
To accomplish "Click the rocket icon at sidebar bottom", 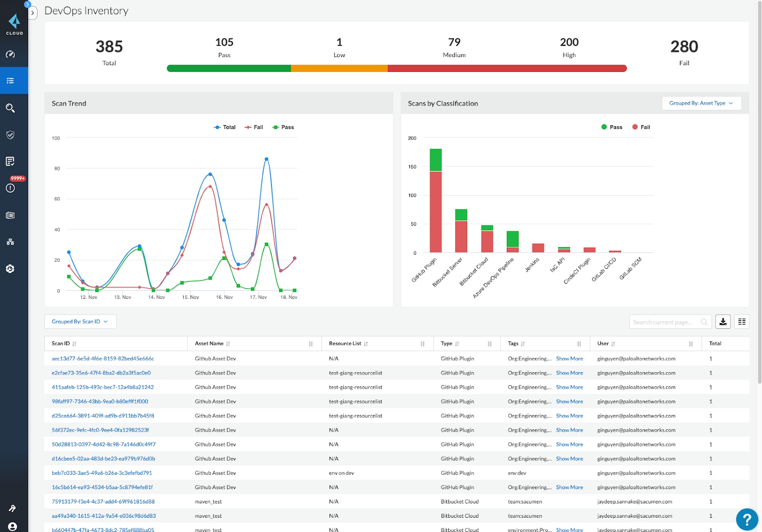I will coord(12,508).
